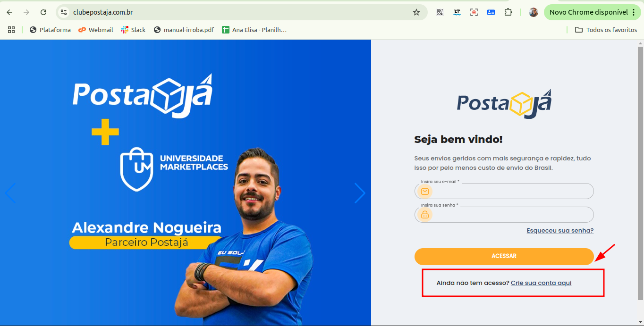Open the manual-irroba.pdf bookmark

click(184, 30)
